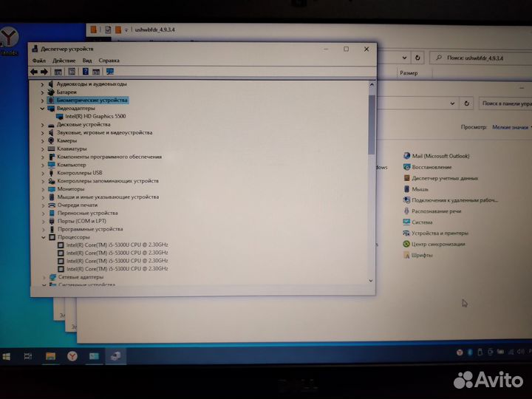Click the Control Panel taskbar icon
The height and width of the screenshot is (399, 532).
(94, 356)
